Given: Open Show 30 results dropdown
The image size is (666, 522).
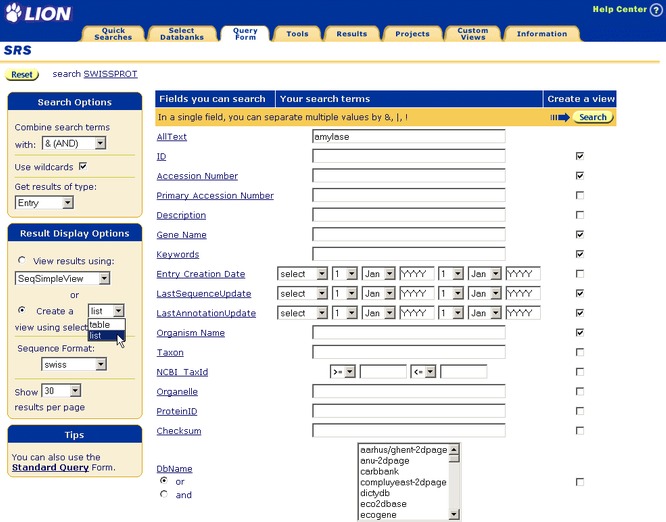Looking at the screenshot, I should click(61, 391).
